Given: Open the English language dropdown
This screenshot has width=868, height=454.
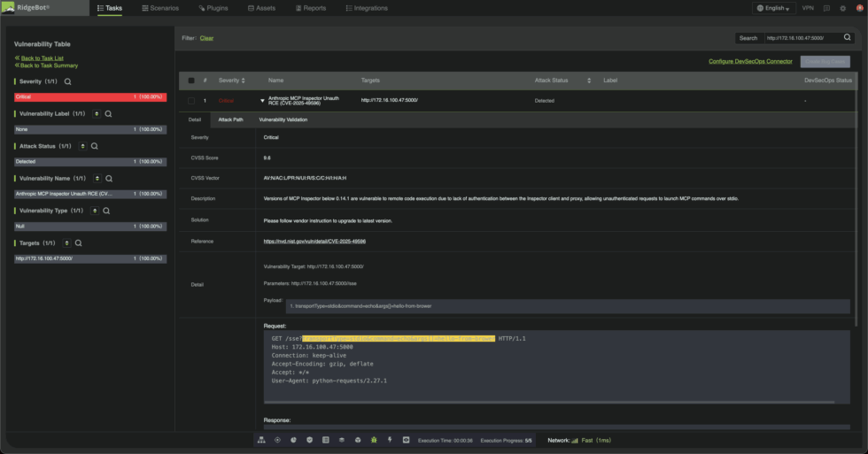Looking at the screenshot, I should [773, 8].
